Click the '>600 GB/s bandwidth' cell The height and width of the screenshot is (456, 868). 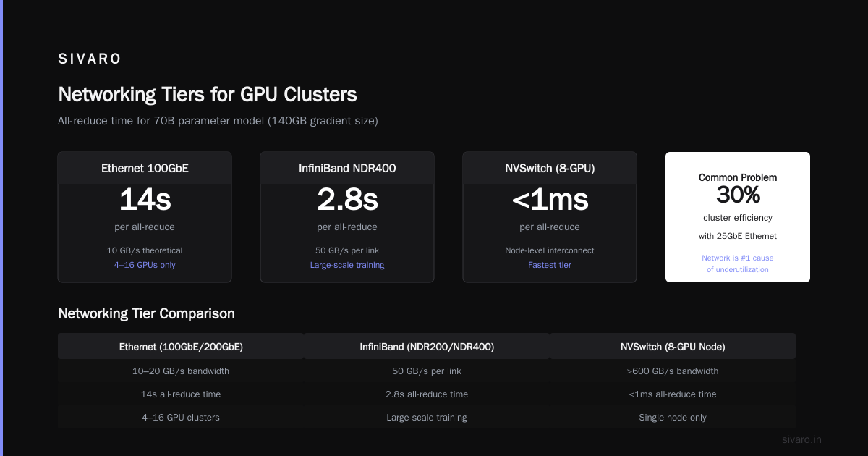tap(673, 371)
